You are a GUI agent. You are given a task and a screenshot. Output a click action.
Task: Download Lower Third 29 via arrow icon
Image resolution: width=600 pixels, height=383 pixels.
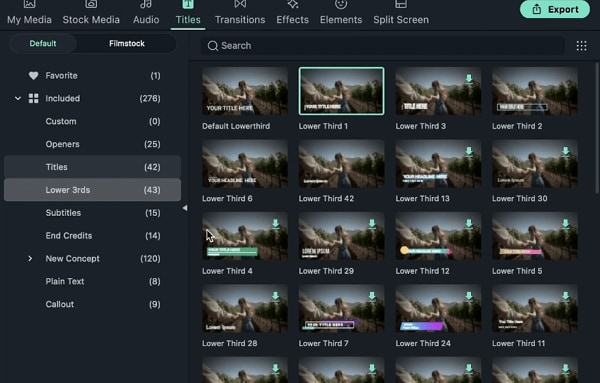click(x=372, y=223)
